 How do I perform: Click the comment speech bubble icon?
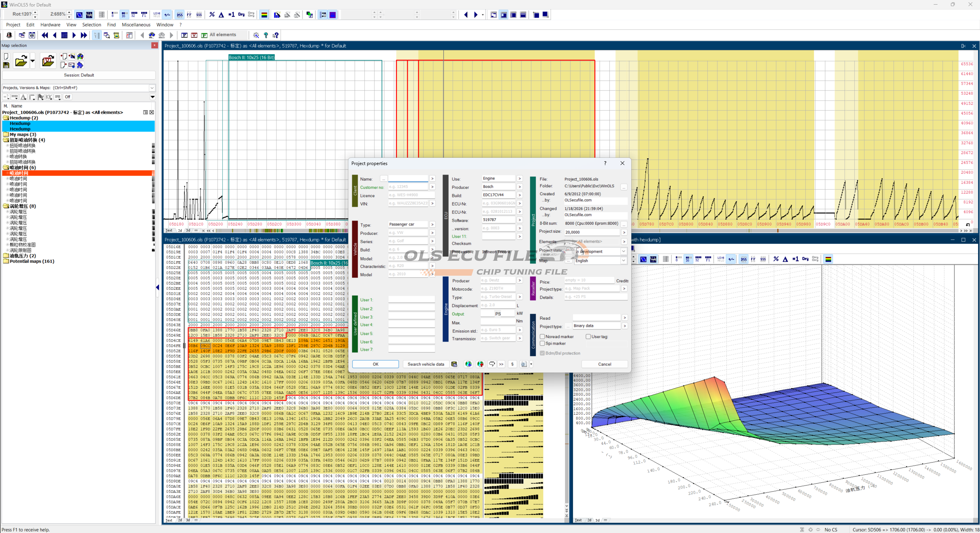(492, 364)
